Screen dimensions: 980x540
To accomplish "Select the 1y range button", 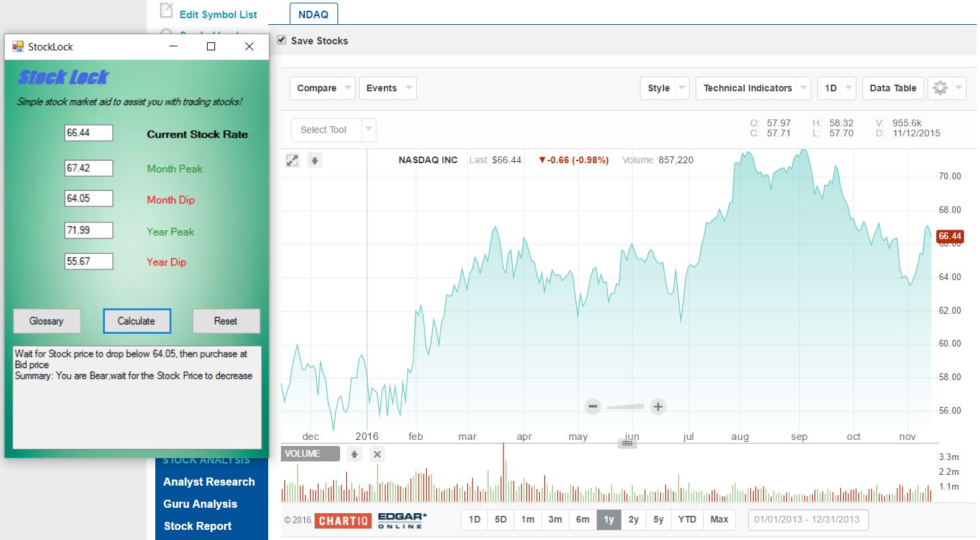I will (x=609, y=519).
